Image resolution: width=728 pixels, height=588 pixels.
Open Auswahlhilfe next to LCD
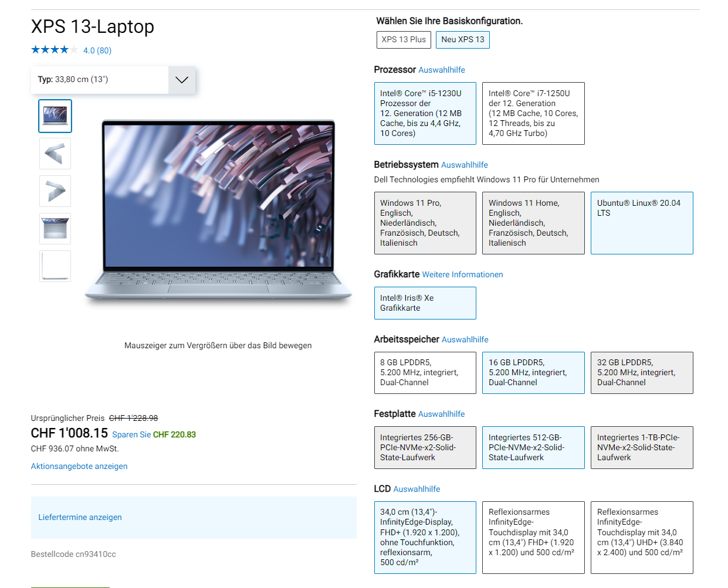pos(417,489)
